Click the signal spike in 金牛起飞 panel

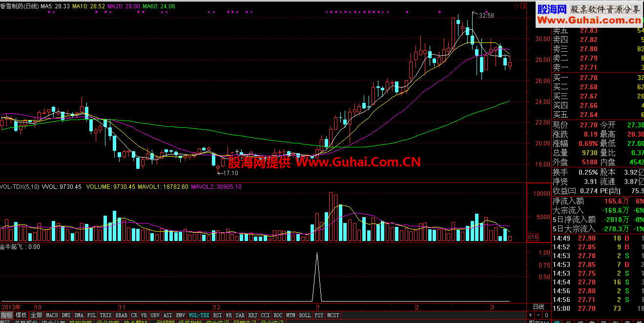click(x=317, y=276)
